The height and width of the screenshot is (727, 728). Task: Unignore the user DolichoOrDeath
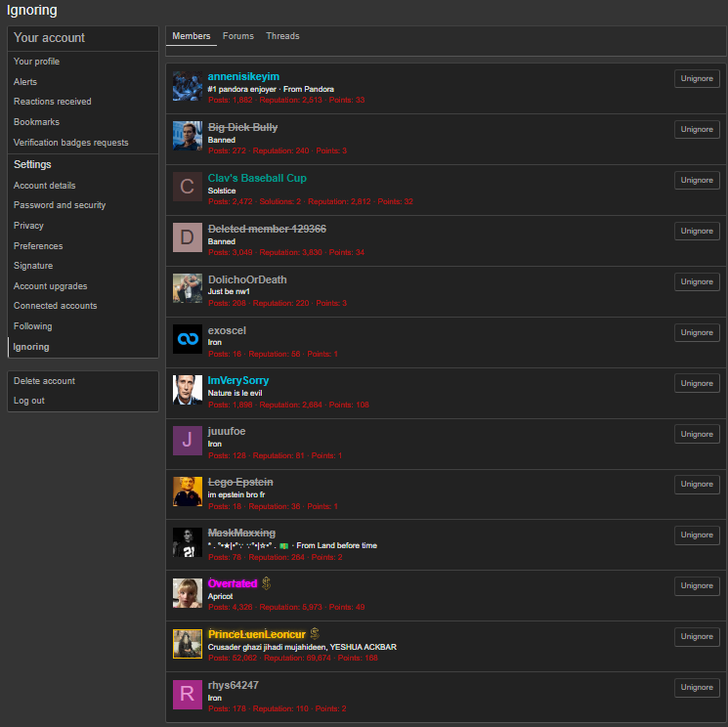[x=697, y=281]
